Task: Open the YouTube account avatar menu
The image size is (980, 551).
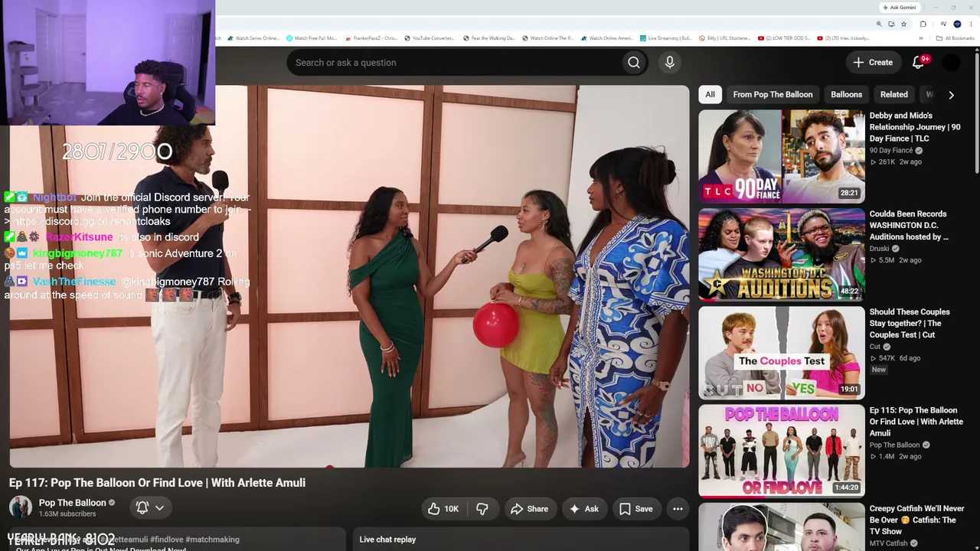Action: [950, 63]
